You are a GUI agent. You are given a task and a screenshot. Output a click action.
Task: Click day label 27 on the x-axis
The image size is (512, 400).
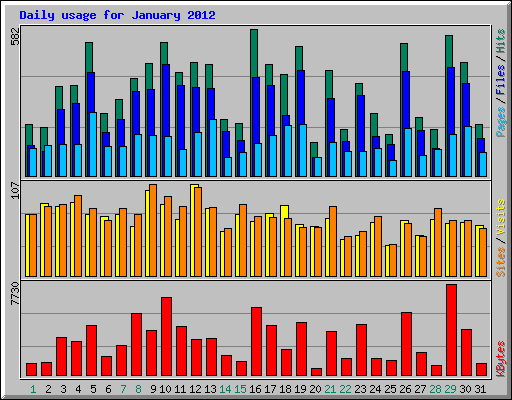pyautogui.click(x=420, y=389)
